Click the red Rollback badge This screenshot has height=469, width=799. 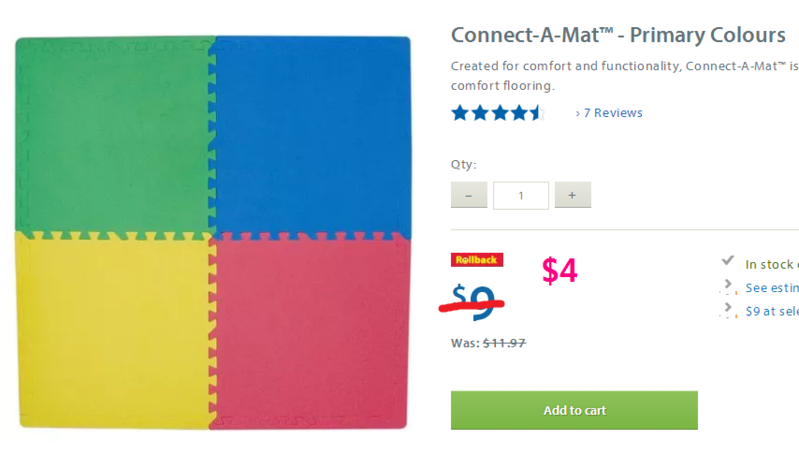[476, 260]
